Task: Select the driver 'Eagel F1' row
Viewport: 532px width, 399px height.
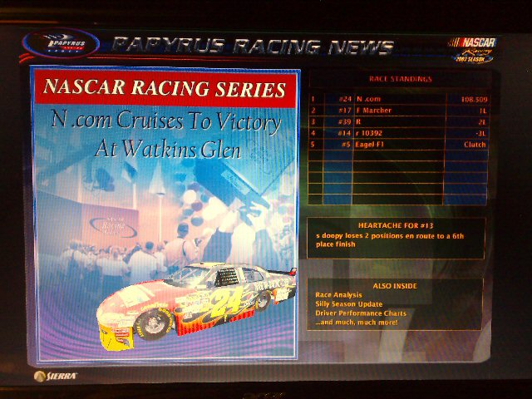Action: (399, 145)
